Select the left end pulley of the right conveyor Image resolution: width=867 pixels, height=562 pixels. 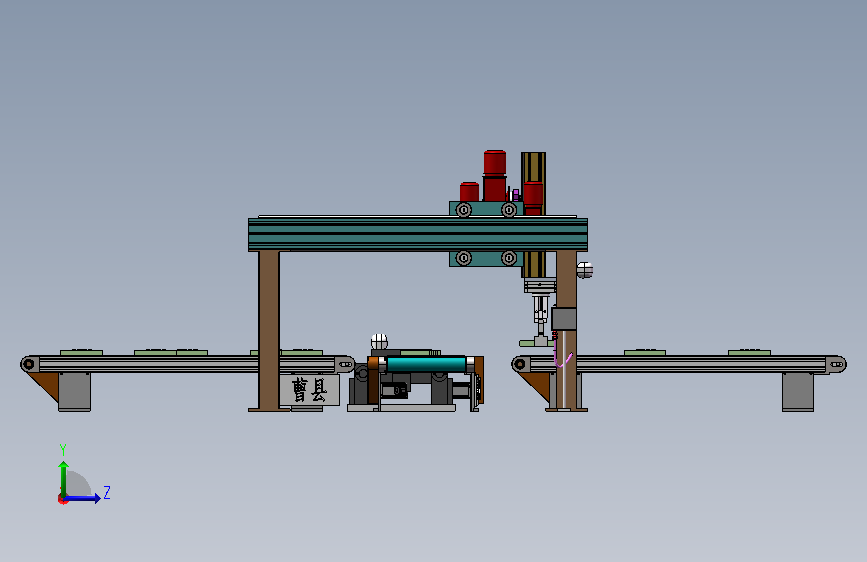(519, 364)
